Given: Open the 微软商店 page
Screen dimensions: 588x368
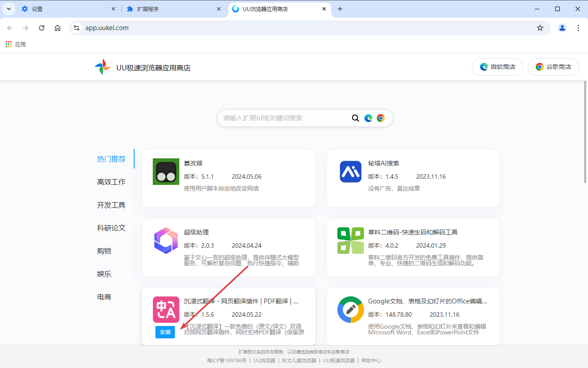Looking at the screenshot, I should pos(497,67).
